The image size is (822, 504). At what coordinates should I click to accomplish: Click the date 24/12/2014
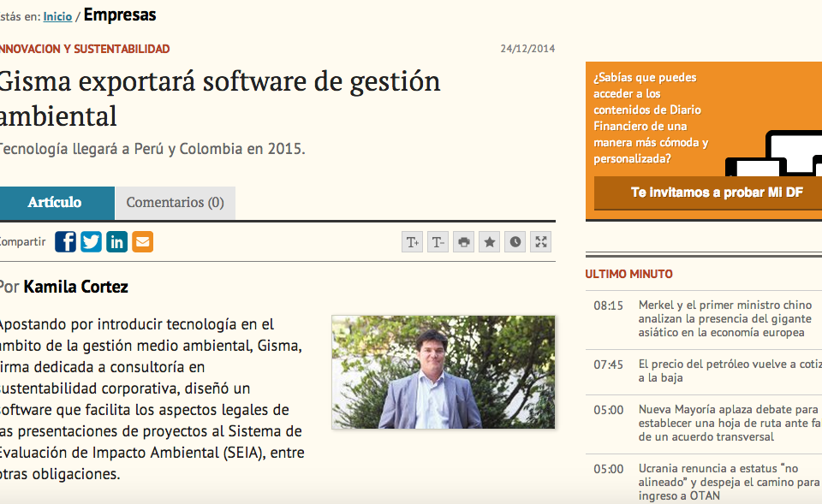coord(527,49)
